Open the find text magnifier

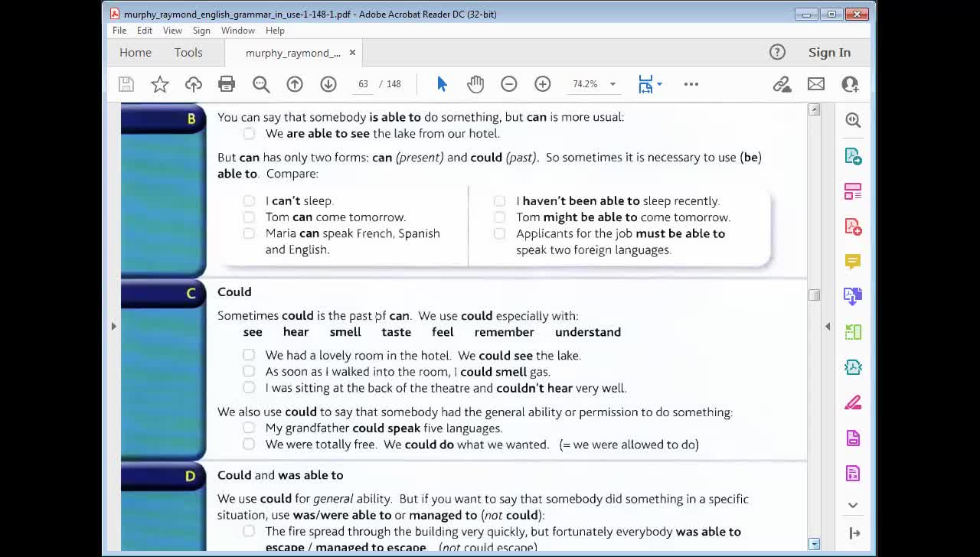[x=261, y=84]
